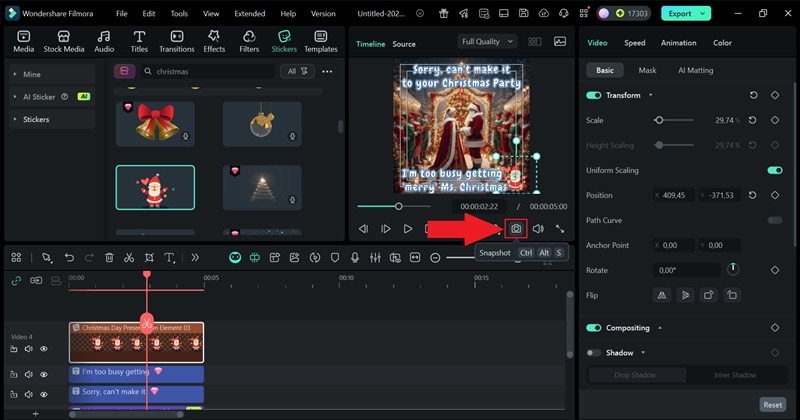800x420 pixels.
Task: Open the Audio panel
Action: pos(104,41)
